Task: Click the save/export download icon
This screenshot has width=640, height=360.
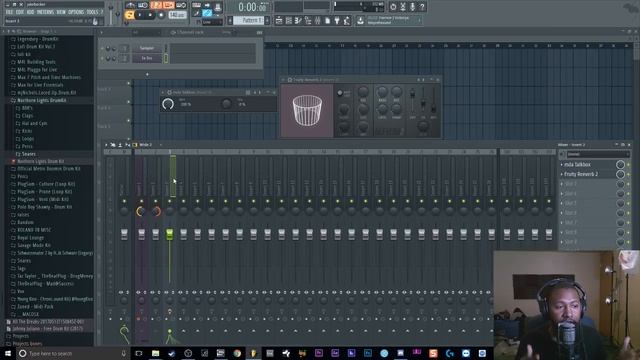Action: point(360,21)
